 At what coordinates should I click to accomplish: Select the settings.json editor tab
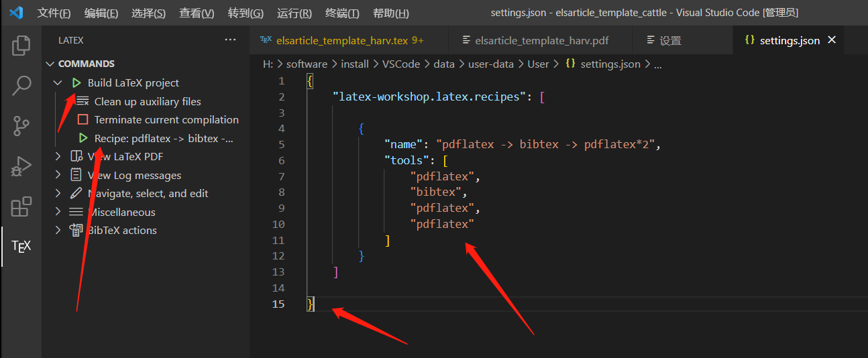click(788, 40)
